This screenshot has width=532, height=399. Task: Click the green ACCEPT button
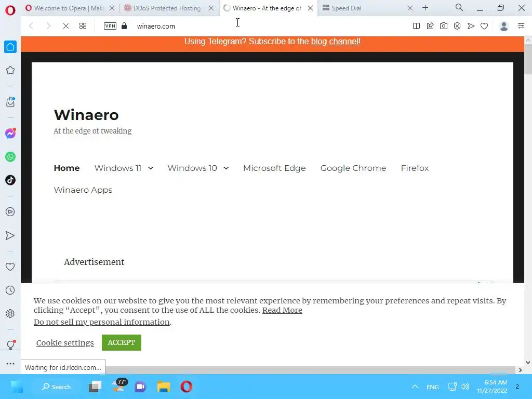coord(122,342)
